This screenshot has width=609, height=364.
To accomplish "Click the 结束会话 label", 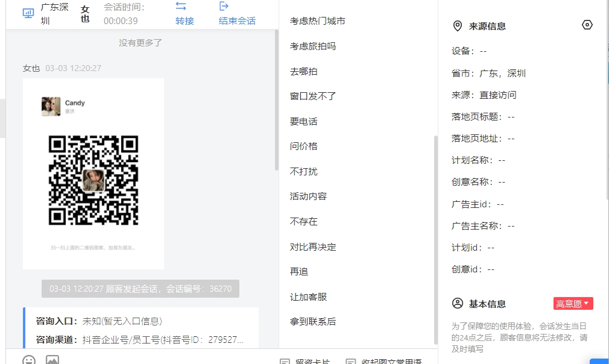I will [x=237, y=21].
